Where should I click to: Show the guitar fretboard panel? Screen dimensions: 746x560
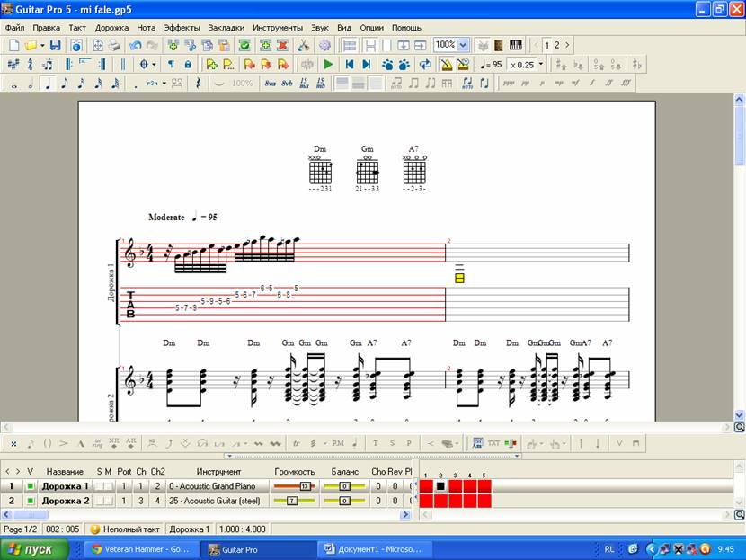pos(499,45)
